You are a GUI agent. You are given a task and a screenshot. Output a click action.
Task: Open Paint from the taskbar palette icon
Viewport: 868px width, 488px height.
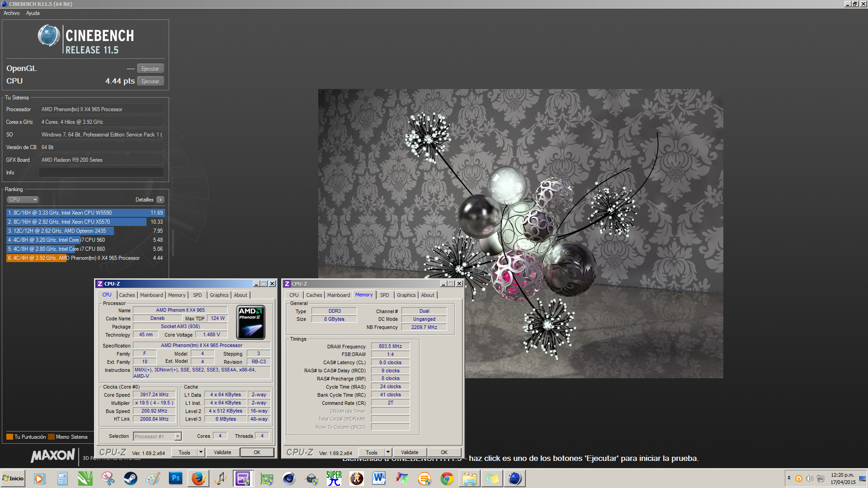153,479
